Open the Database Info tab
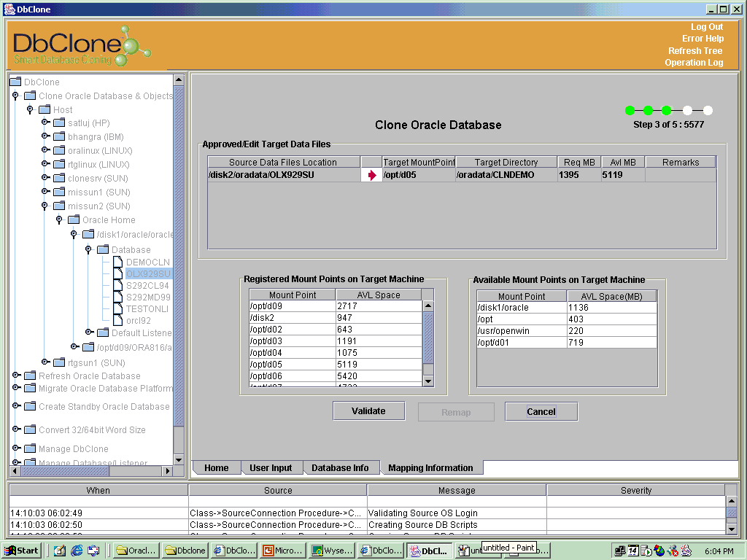 pyautogui.click(x=340, y=467)
